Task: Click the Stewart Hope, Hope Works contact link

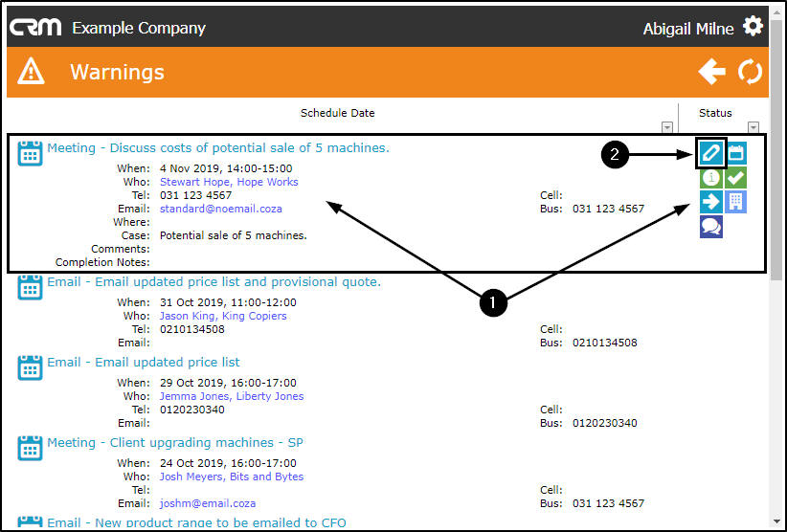Action: (x=229, y=182)
